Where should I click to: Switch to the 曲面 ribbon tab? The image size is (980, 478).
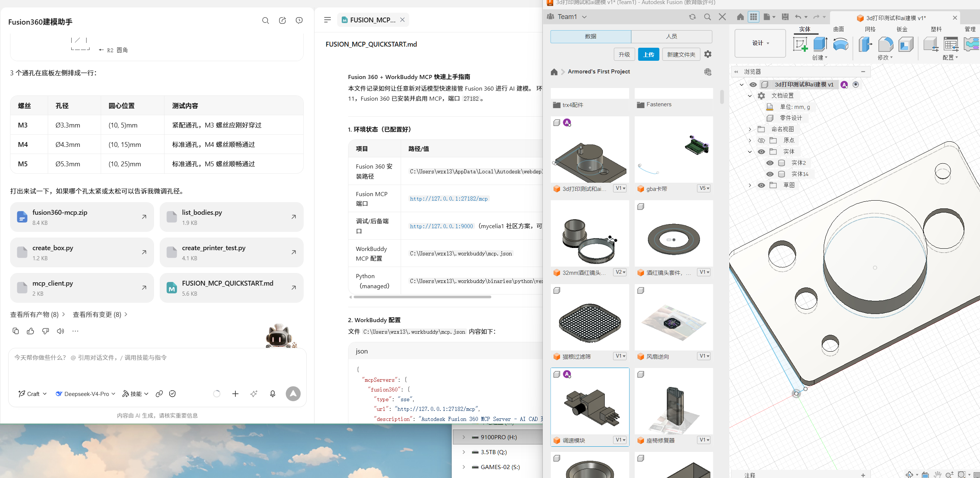(839, 29)
